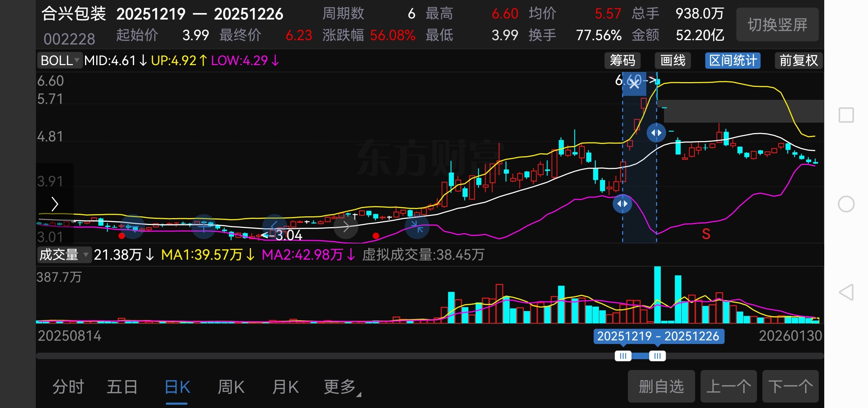This screenshot has width=868, height=408.
Task: Tap the blue left-chevron chart scroll circle
Action: click(274, 227)
